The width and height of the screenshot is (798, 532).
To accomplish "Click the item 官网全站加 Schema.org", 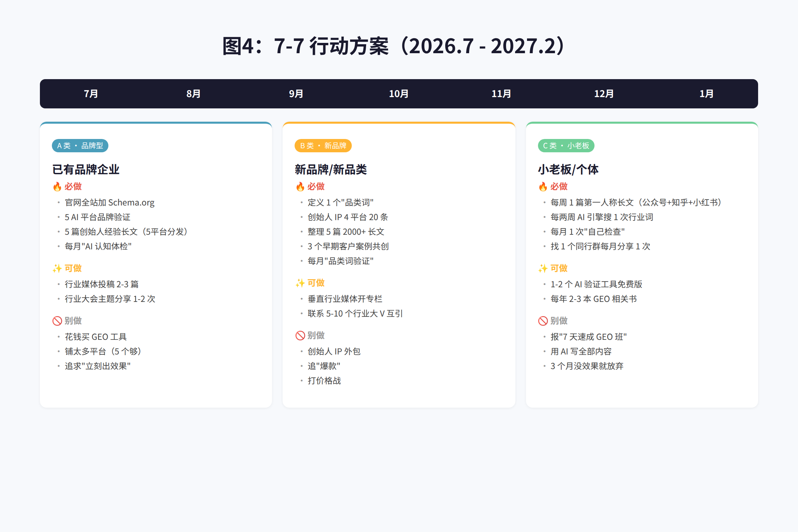I will tap(110, 202).
